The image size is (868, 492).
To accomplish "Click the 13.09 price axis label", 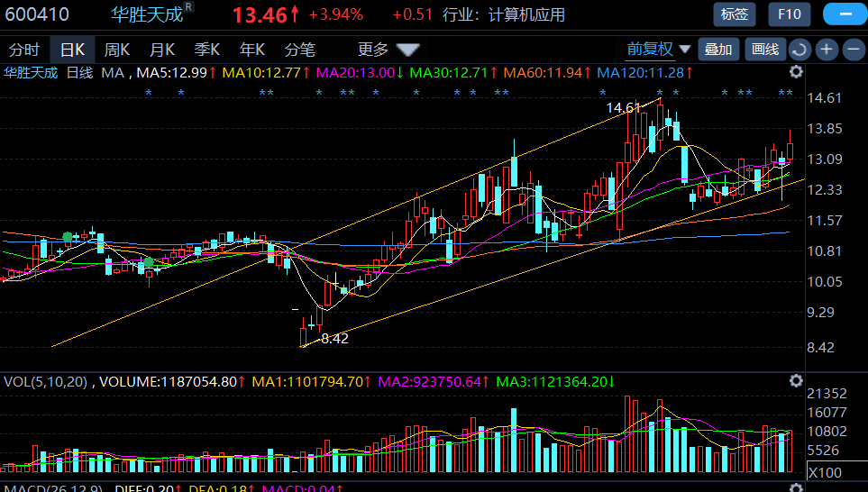I will click(x=824, y=159).
